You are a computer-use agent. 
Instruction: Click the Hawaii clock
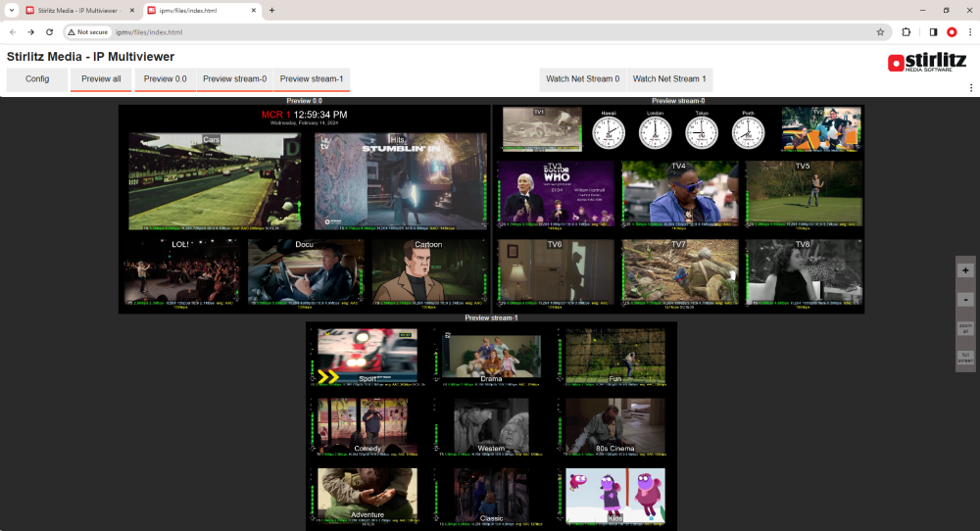coord(609,132)
